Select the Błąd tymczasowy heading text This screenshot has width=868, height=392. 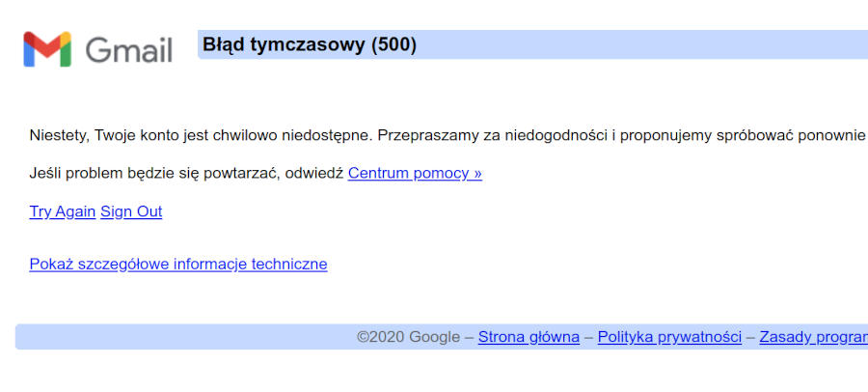click(284, 44)
